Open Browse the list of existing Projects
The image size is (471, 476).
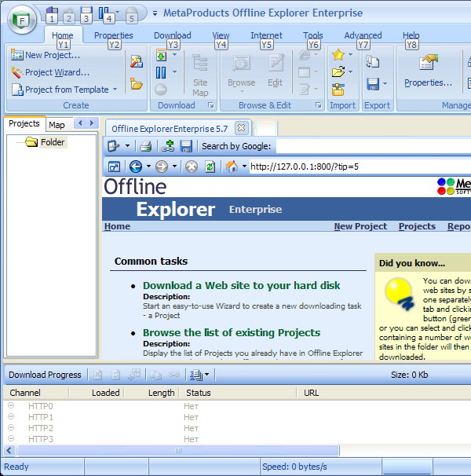(232, 333)
